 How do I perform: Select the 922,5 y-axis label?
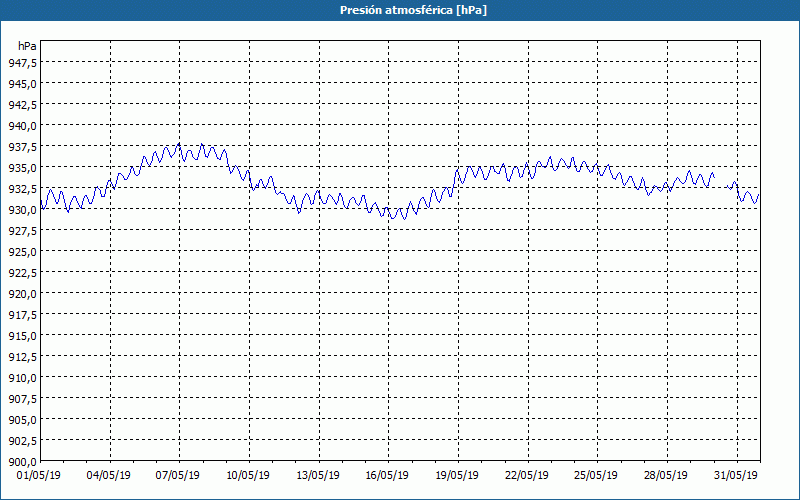pyautogui.click(x=23, y=272)
